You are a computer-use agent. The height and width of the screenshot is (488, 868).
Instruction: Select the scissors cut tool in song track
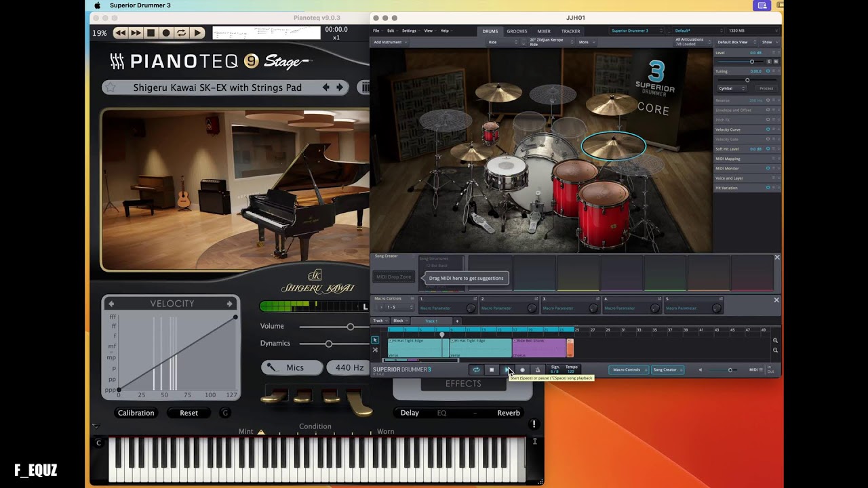point(375,350)
